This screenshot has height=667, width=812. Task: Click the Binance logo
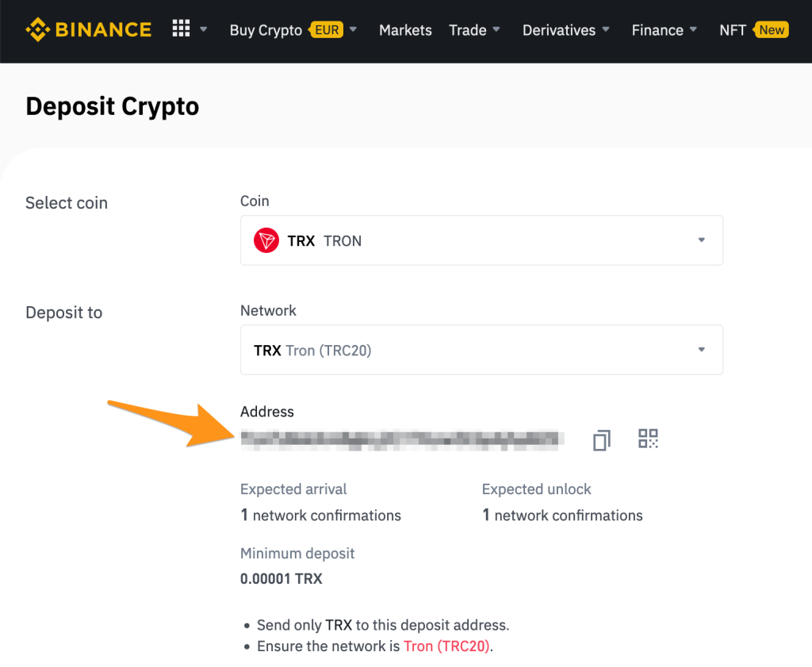(88, 30)
